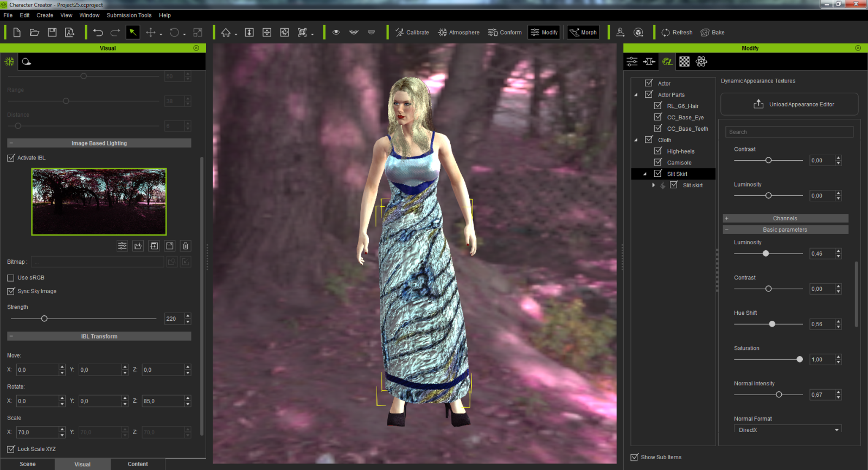This screenshot has height=470, width=868.
Task: Click the Search field in Modify panel
Action: click(x=789, y=132)
